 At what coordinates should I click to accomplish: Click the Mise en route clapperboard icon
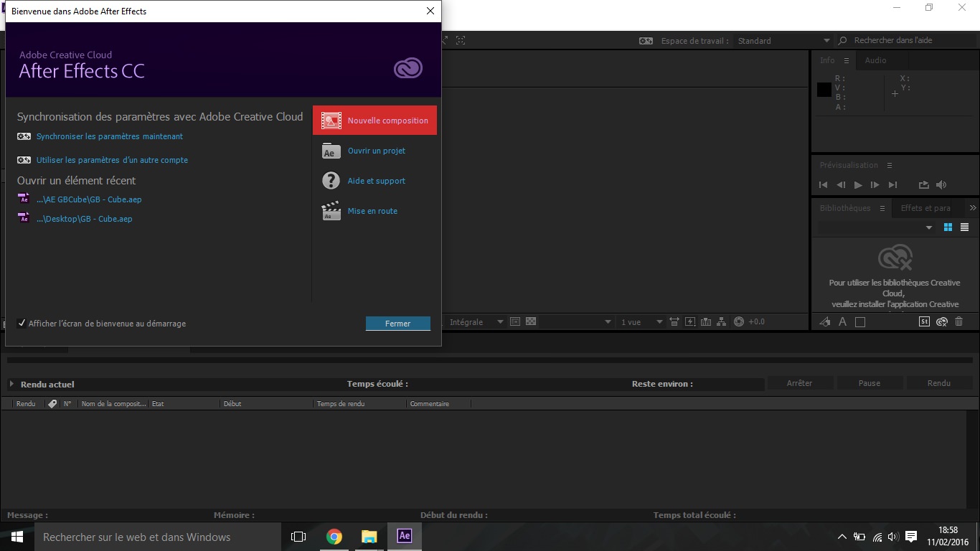pos(331,211)
